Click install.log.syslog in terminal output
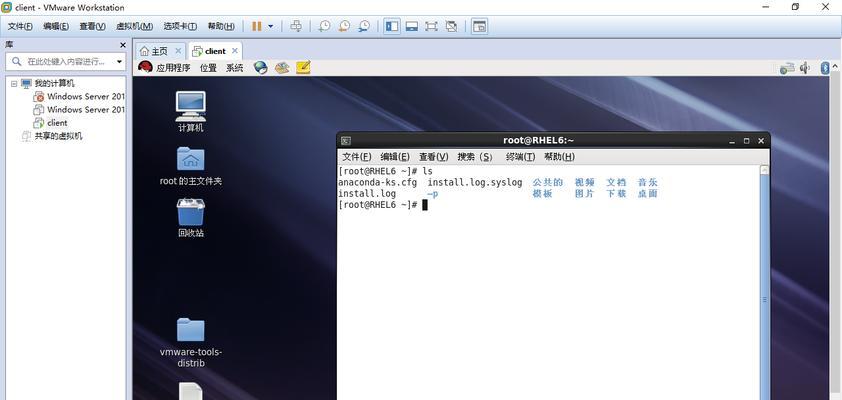Screen dimensions: 842x400 pyautogui.click(x=475, y=183)
